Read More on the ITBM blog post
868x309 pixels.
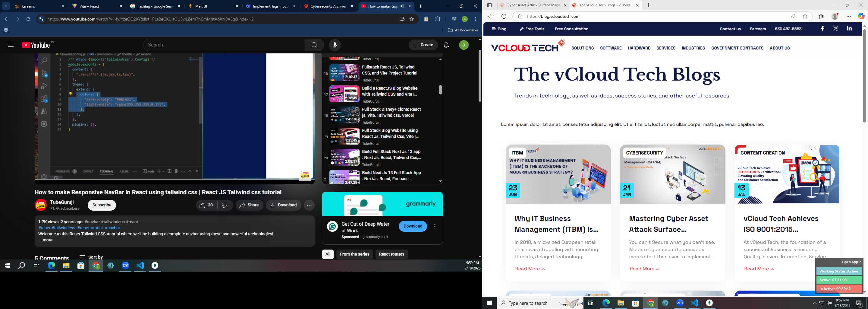coord(530,269)
